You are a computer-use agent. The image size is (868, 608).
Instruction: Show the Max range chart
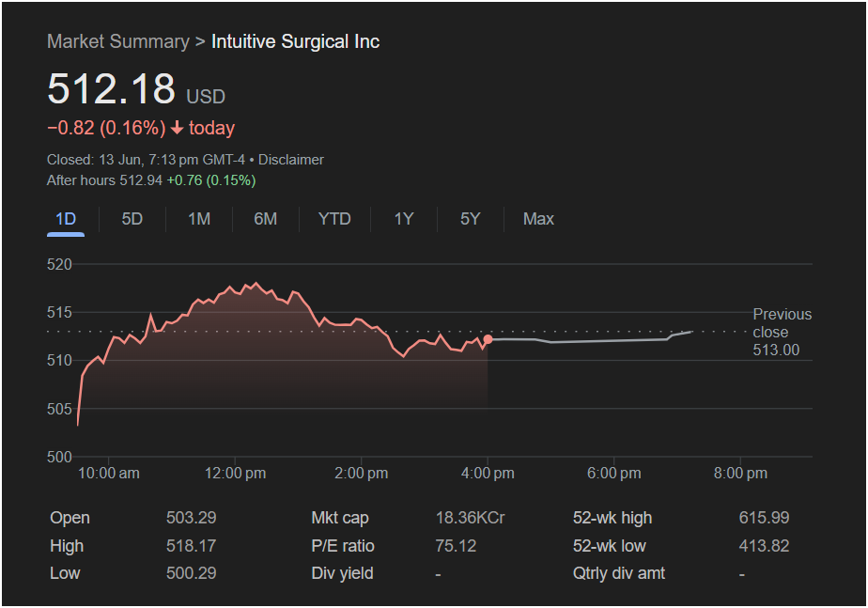pyautogui.click(x=538, y=219)
